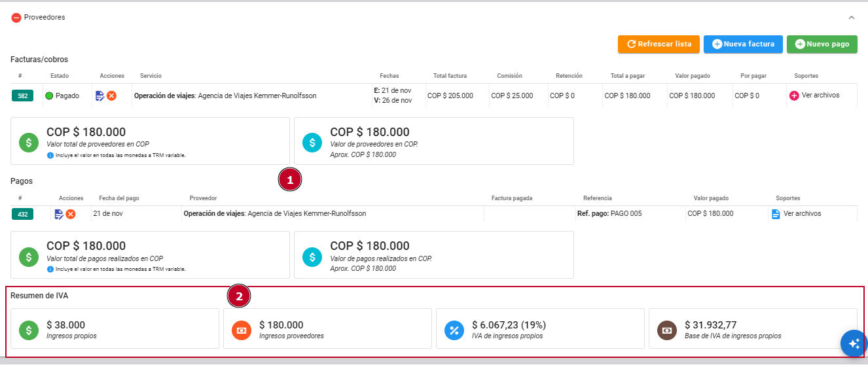Edit payment 432 using the document-pencil icon
This screenshot has width=868, height=369.
click(x=59, y=214)
